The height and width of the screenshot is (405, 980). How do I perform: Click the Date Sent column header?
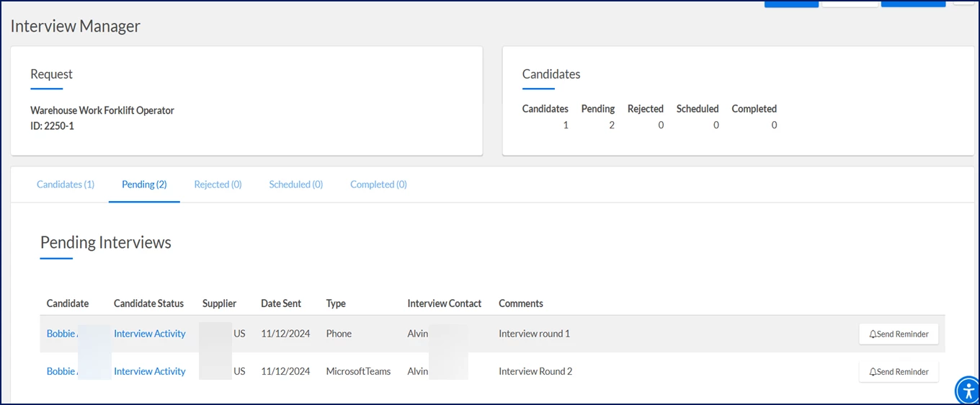(x=281, y=303)
